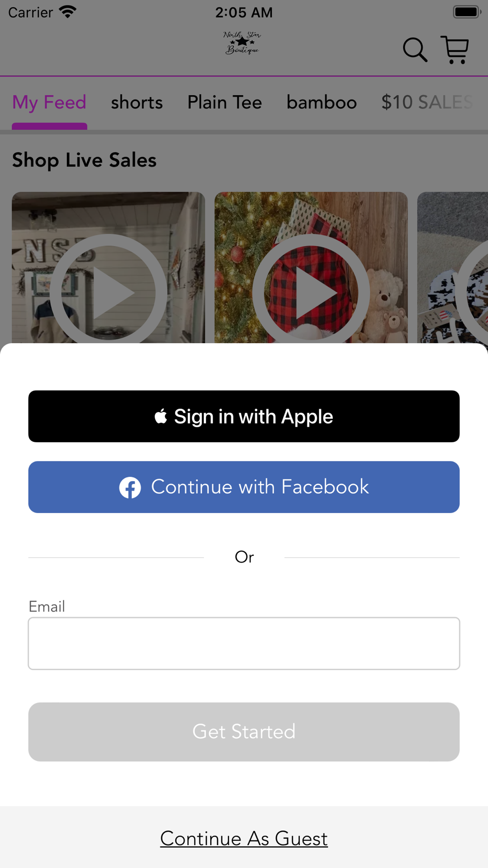The height and width of the screenshot is (868, 488).
Task: Open the search magnifier icon
Action: point(415,50)
